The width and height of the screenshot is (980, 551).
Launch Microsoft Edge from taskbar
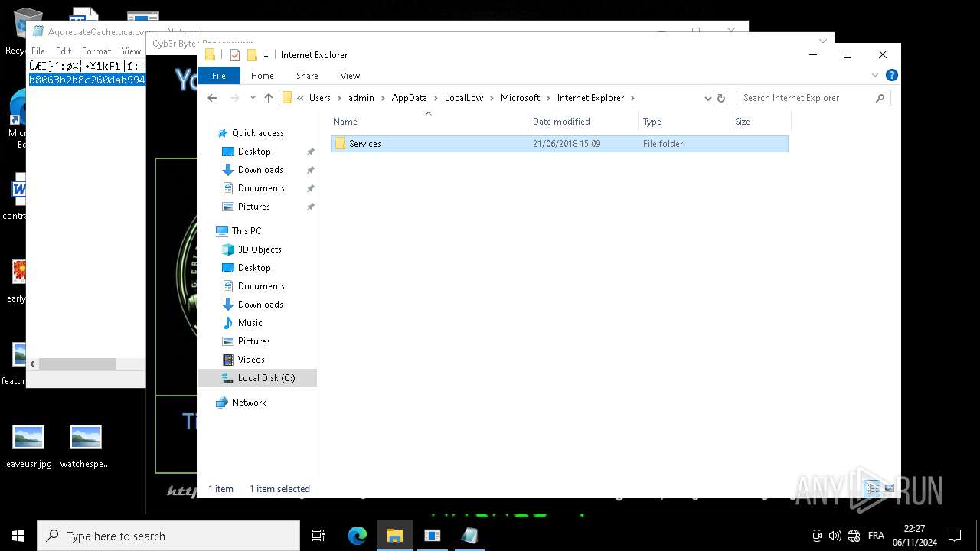point(358,536)
